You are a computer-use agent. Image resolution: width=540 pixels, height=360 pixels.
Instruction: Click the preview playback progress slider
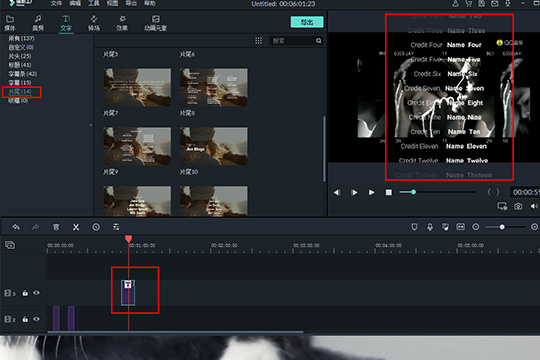click(437, 192)
